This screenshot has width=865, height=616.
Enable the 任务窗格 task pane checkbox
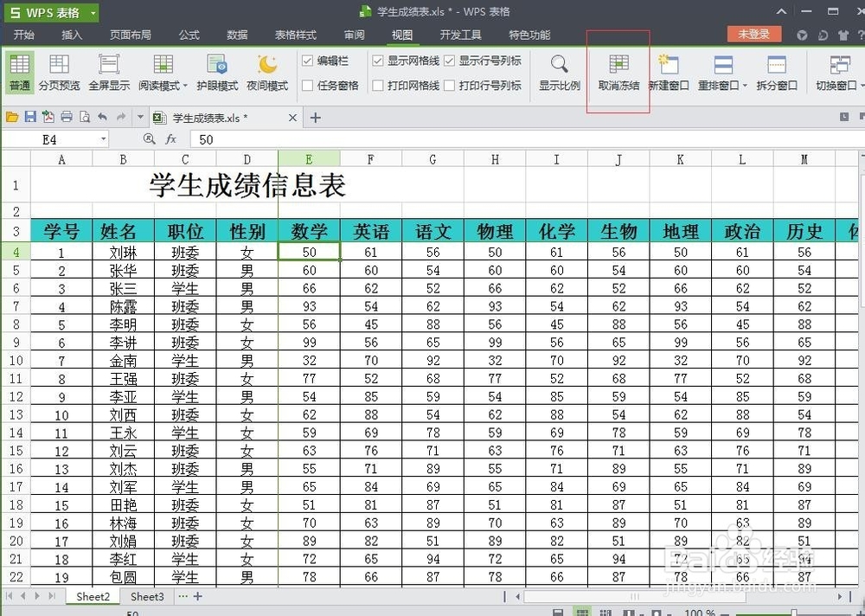tap(308, 85)
